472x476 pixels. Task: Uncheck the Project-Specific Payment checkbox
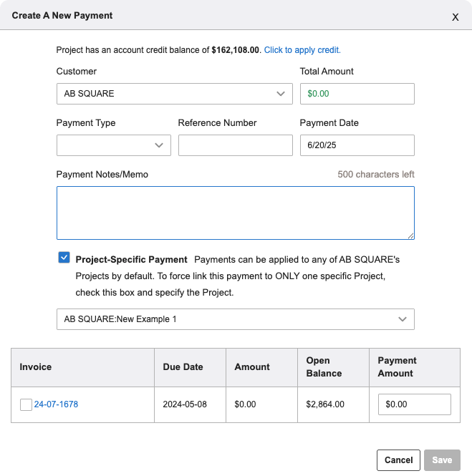pos(64,258)
